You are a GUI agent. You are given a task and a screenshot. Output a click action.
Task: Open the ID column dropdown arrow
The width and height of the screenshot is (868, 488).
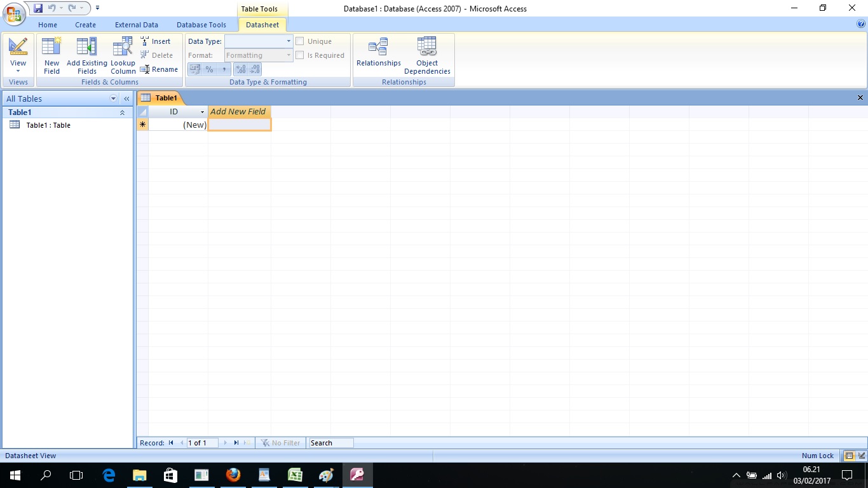(x=202, y=112)
